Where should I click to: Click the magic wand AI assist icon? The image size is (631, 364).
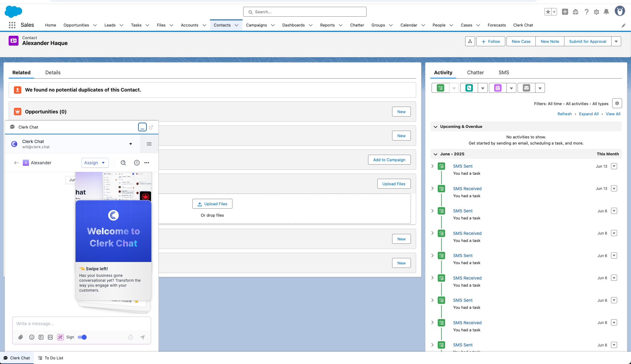click(x=60, y=337)
